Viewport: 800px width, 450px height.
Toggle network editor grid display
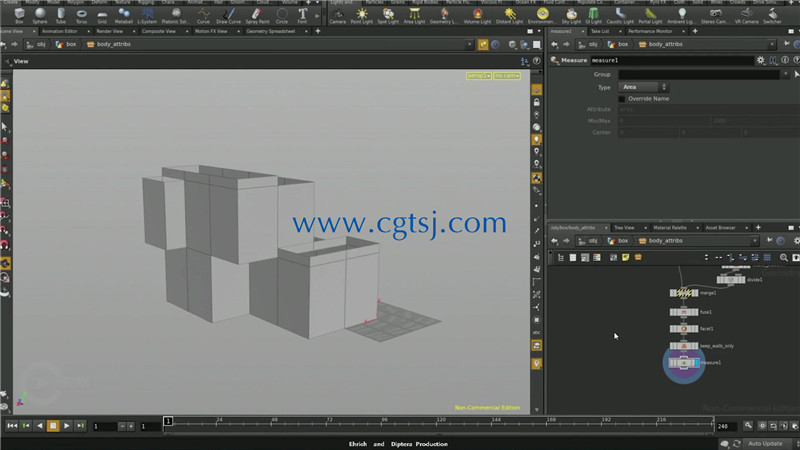[767, 258]
